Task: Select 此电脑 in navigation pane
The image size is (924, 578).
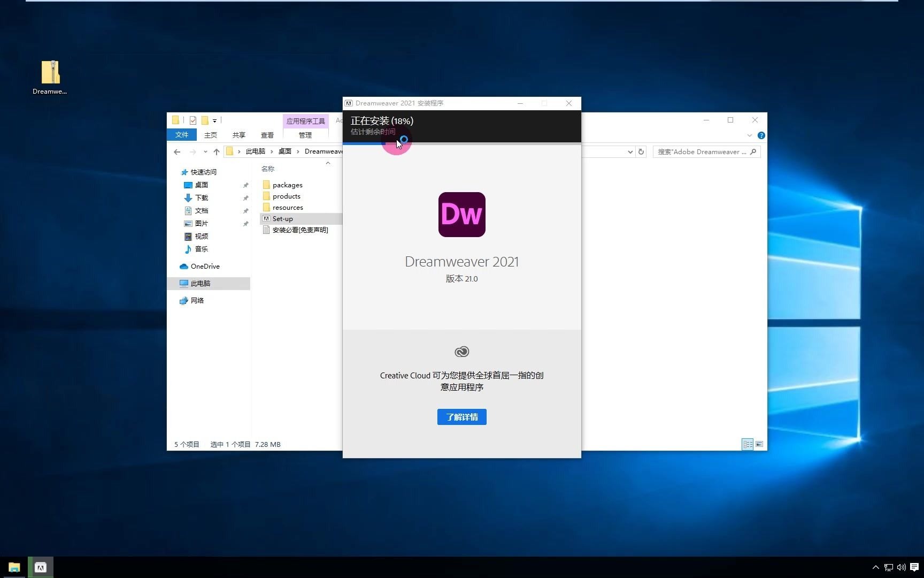Action: point(201,283)
